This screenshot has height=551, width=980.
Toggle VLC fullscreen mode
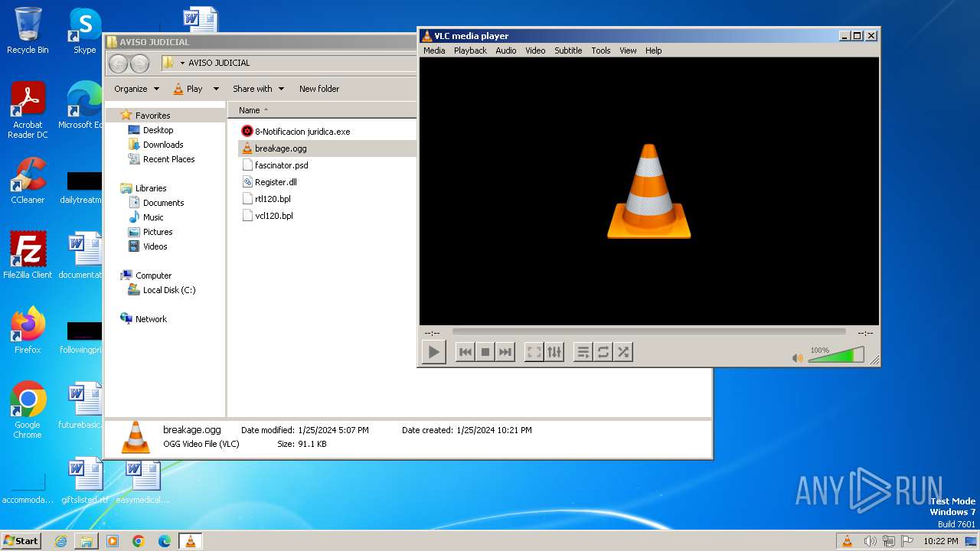(534, 352)
